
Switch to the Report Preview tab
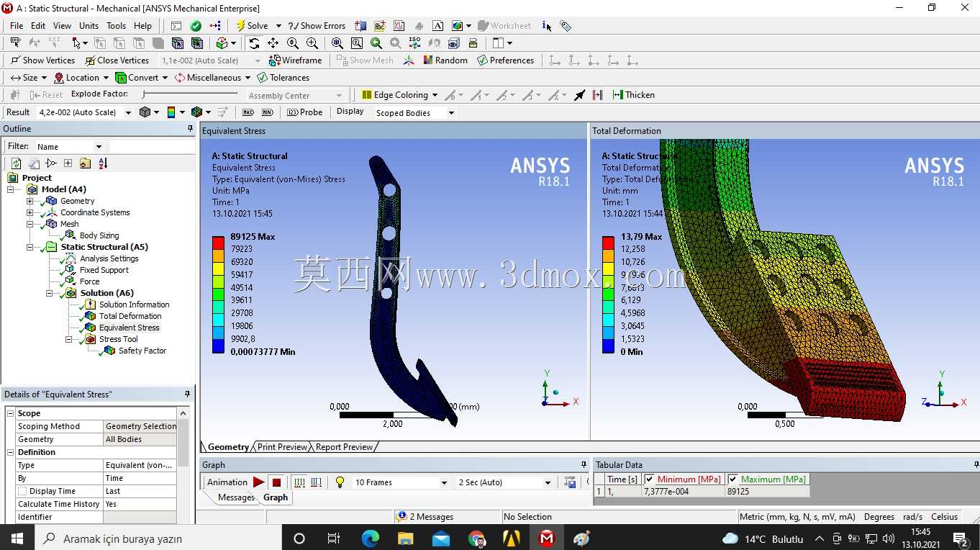(x=344, y=447)
